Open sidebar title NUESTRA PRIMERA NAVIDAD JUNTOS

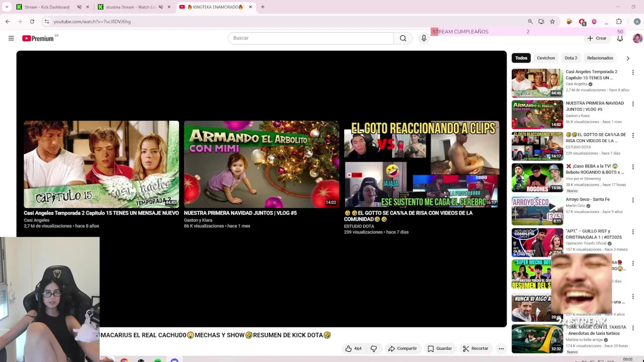[594, 106]
